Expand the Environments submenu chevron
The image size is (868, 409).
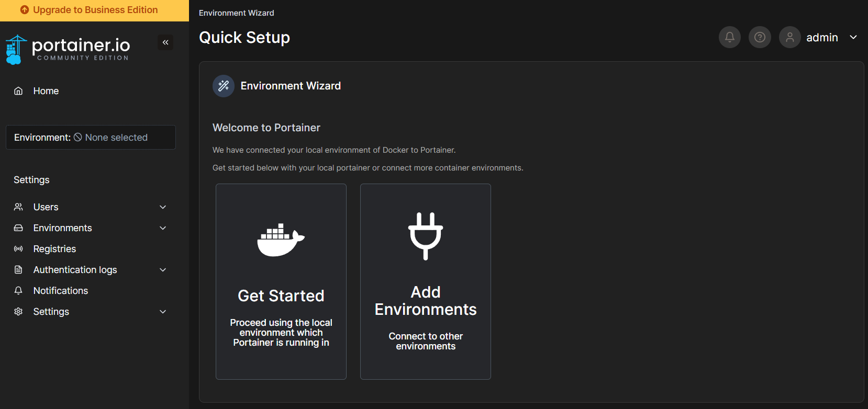(163, 228)
